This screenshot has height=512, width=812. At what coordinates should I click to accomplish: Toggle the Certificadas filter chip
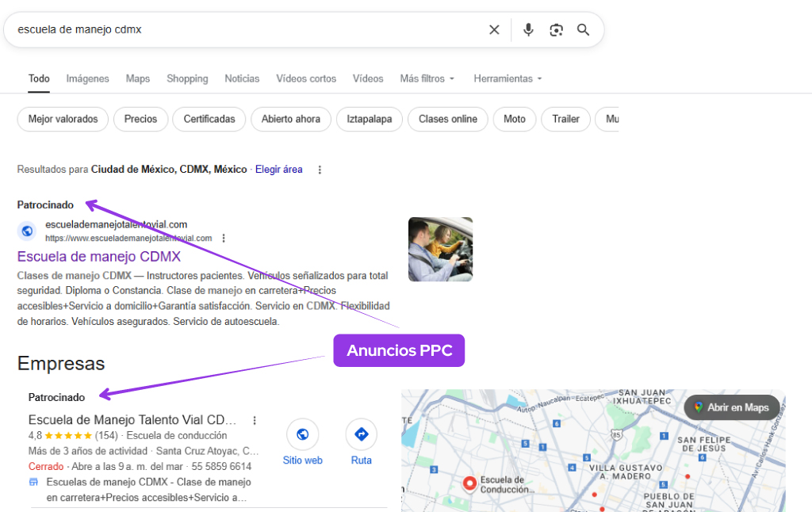(x=209, y=119)
